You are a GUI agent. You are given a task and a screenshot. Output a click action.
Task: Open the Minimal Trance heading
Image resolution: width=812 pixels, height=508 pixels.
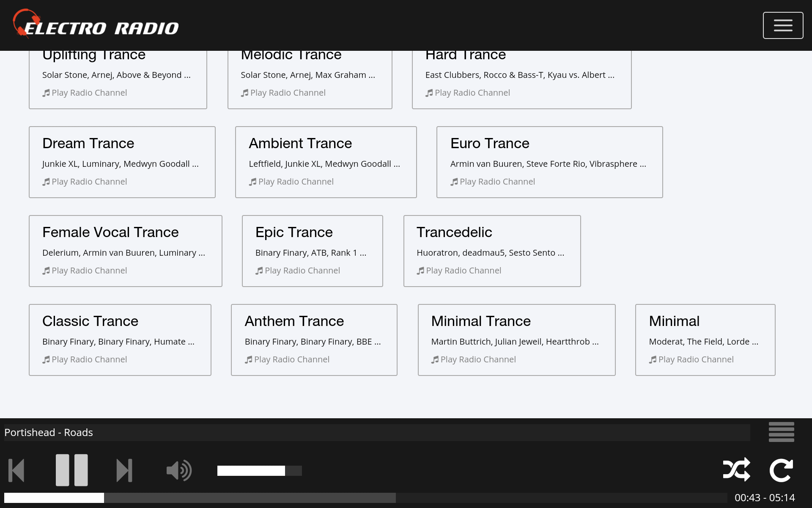pyautogui.click(x=481, y=321)
